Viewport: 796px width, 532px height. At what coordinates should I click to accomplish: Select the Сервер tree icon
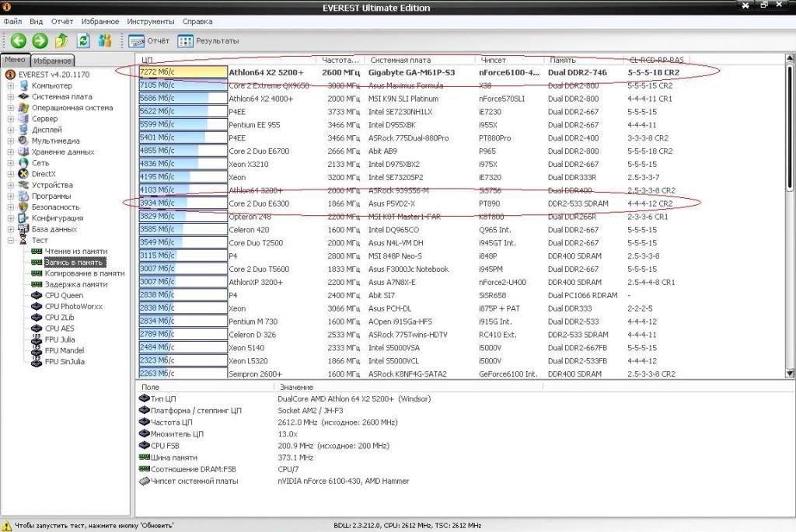pyautogui.click(x=23, y=119)
